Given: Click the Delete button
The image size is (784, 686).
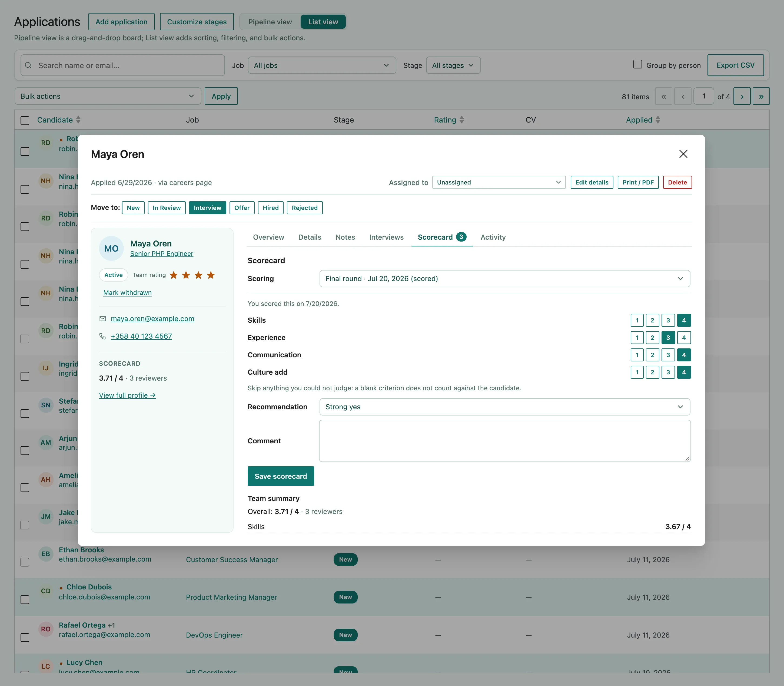Looking at the screenshot, I should [x=677, y=182].
